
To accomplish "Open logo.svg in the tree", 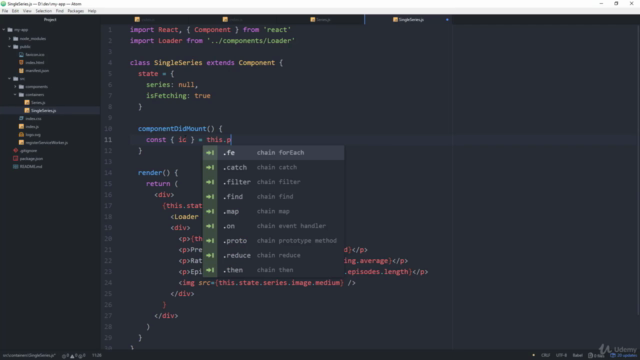I will [33, 135].
